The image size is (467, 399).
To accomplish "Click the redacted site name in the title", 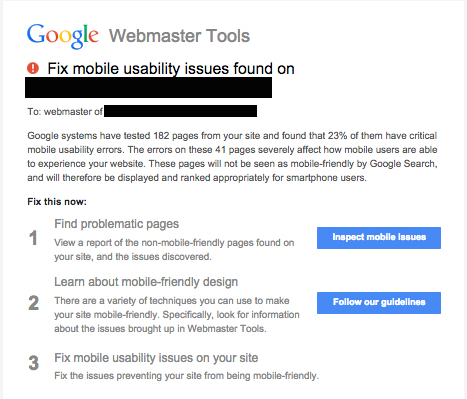I will (148, 87).
